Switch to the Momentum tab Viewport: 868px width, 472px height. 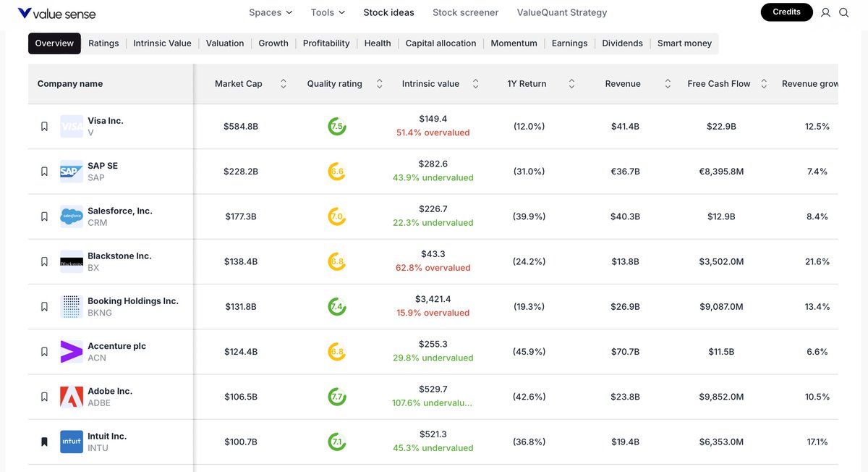(x=514, y=43)
